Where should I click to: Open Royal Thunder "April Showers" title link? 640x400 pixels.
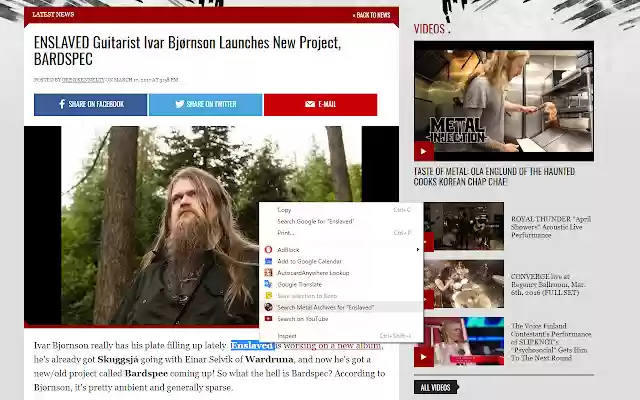tap(551, 227)
